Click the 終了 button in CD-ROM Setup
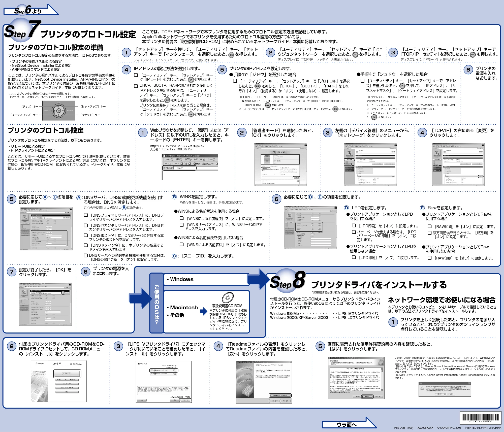Image resolution: width=504 pixels, height=432 pixels. (67, 392)
